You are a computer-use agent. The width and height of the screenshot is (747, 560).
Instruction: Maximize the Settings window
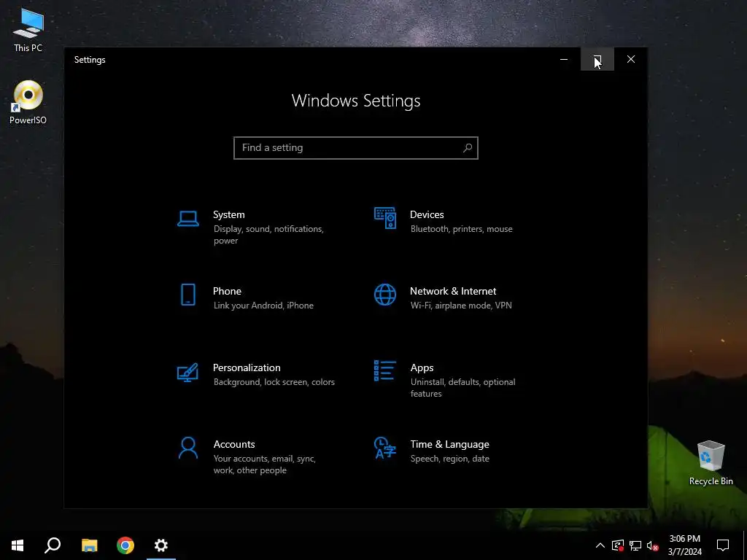point(597,59)
